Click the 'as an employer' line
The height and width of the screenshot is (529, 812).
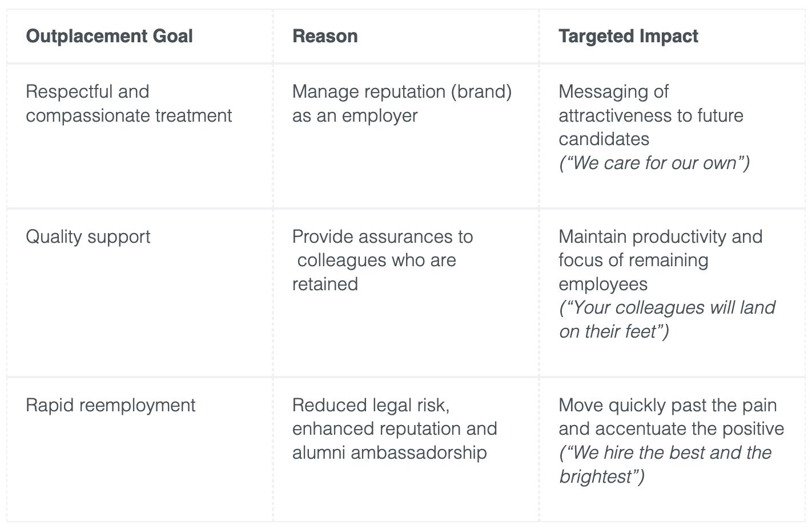tap(355, 115)
